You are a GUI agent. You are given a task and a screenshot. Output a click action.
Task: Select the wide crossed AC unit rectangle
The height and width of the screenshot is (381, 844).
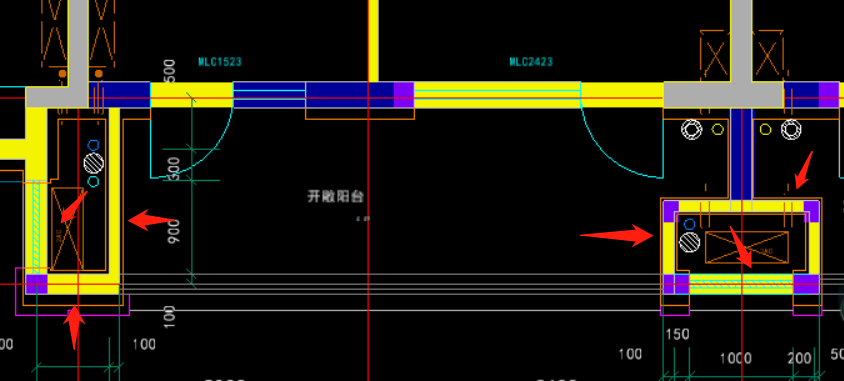[747, 248]
